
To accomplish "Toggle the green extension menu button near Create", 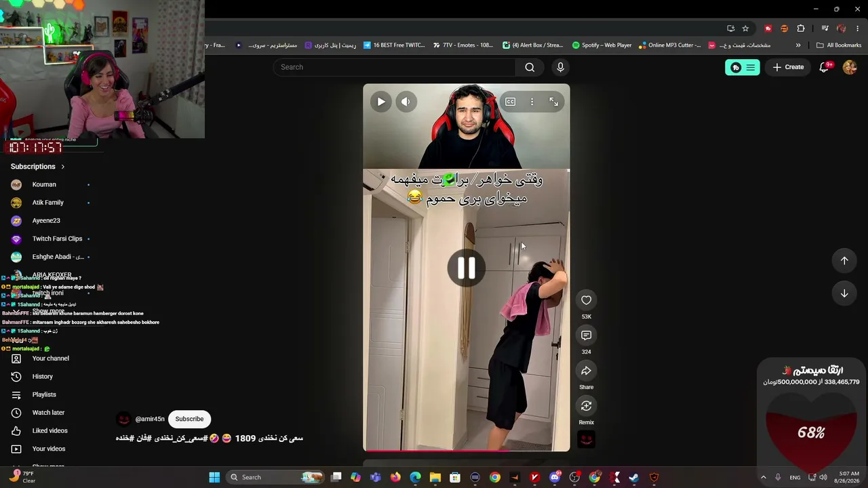I will coord(743,67).
